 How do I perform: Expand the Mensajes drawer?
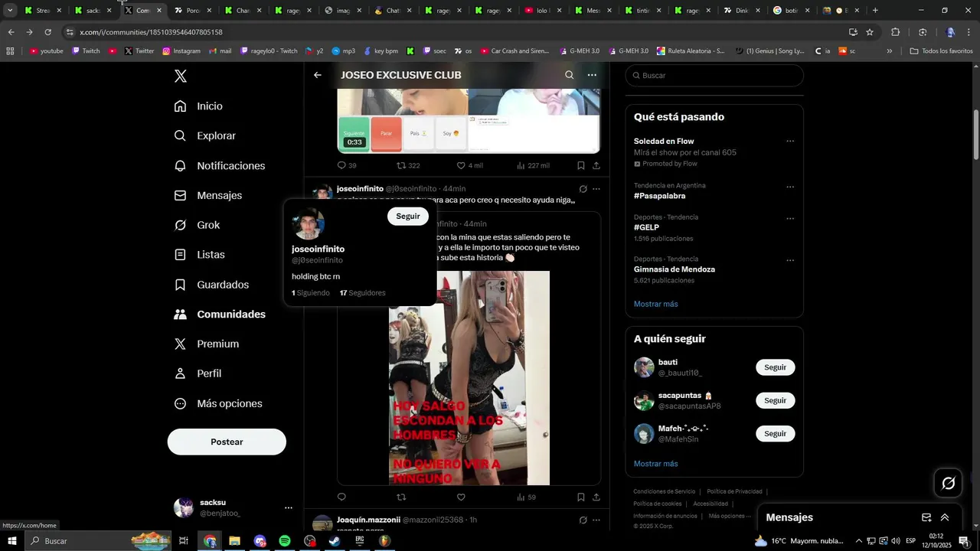(945, 517)
